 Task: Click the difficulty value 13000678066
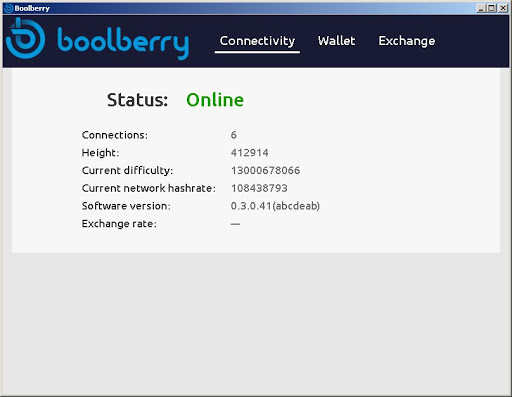tap(265, 170)
